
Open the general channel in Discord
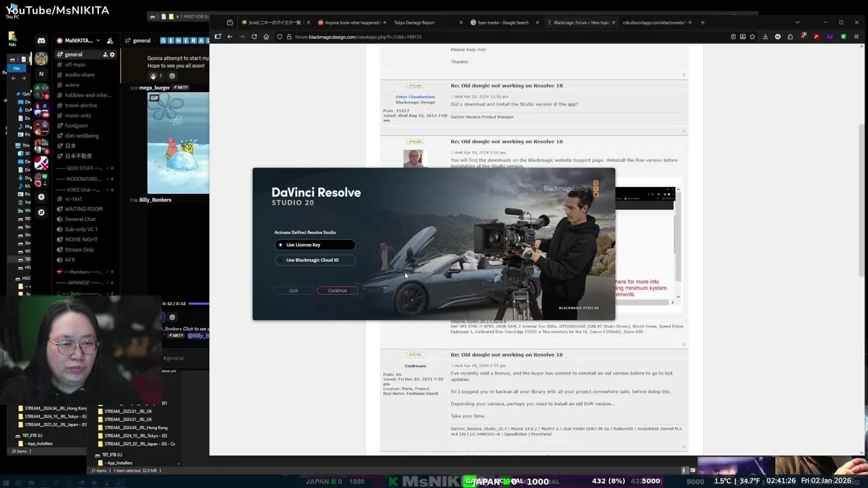[85, 54]
